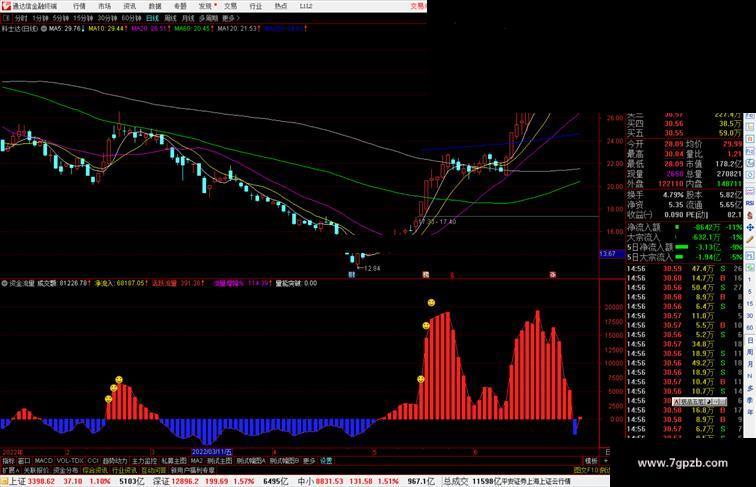Click 设置 in the indicator tab bar

tap(326, 461)
